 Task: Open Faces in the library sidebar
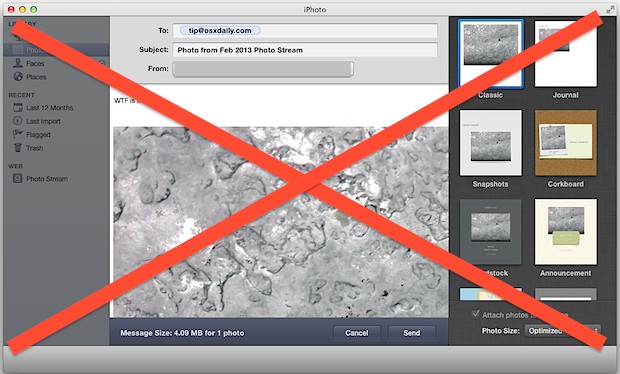56,63
